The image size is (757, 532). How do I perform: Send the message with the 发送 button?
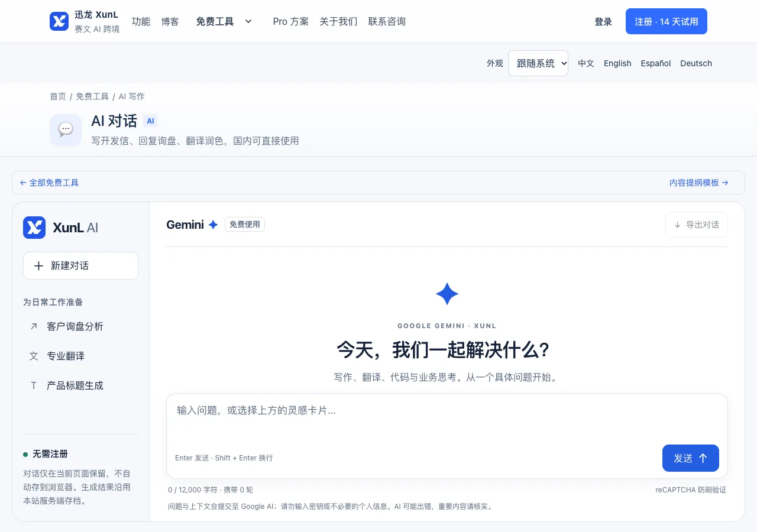(x=691, y=458)
